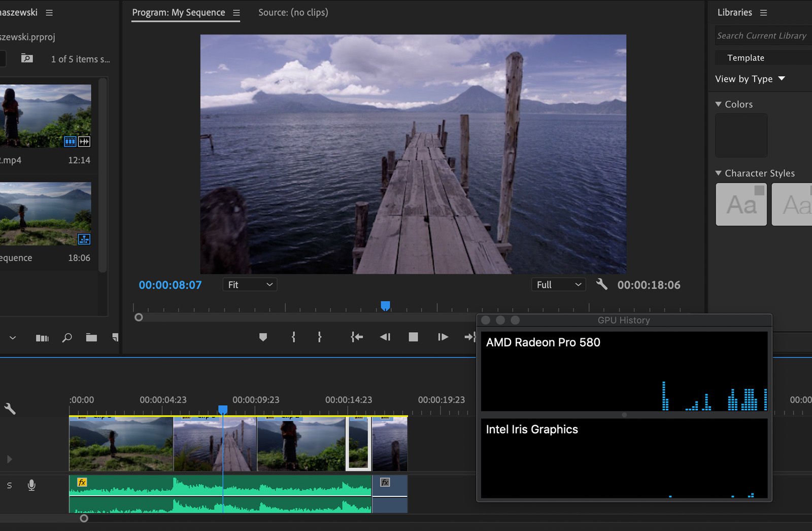Click the Mark In icon
The image size is (812, 531).
293,337
